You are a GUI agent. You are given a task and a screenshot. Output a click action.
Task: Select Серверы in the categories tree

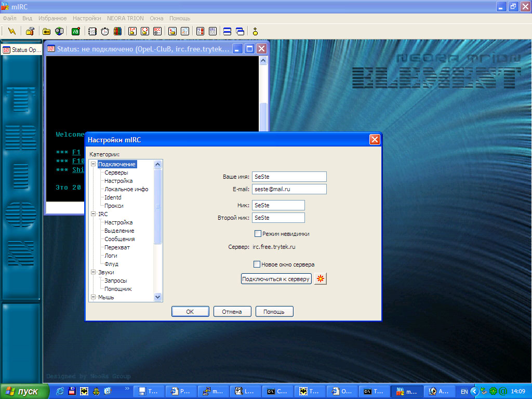[116, 172]
